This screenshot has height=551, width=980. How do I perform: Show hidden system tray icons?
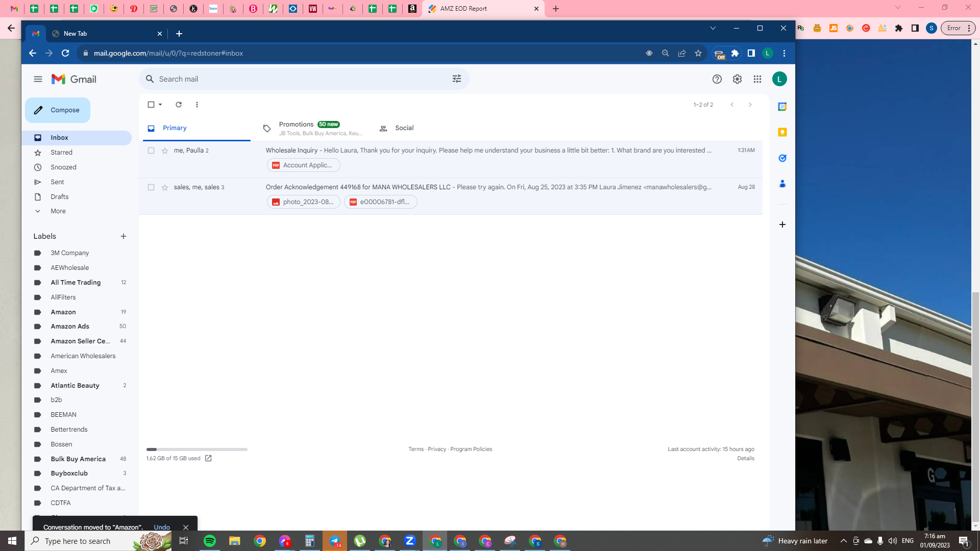[x=844, y=541]
